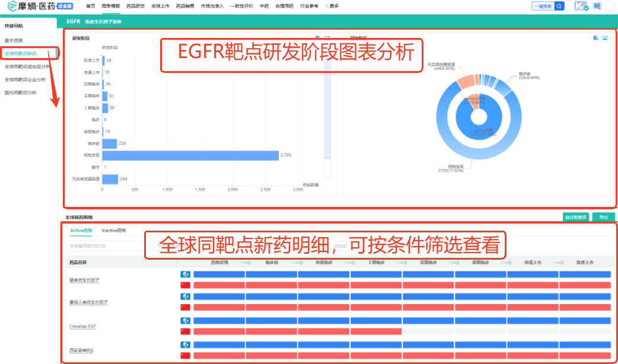Open 市场与准入 menu
Screen dimensions: 618x364
point(212,6)
